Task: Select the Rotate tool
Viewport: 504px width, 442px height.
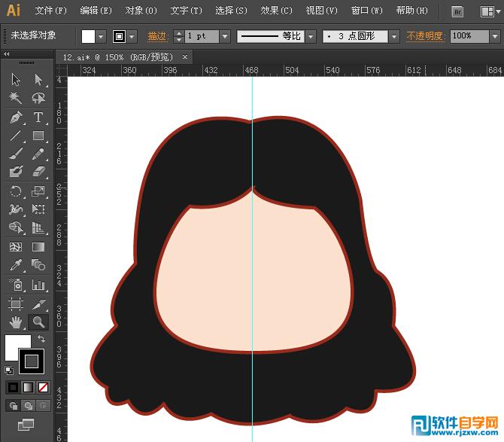Action: tap(16, 191)
